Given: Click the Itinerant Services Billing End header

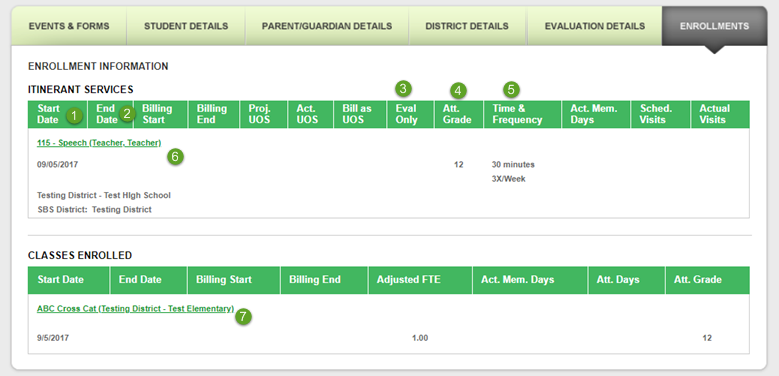Looking at the screenshot, I should click(x=214, y=114).
